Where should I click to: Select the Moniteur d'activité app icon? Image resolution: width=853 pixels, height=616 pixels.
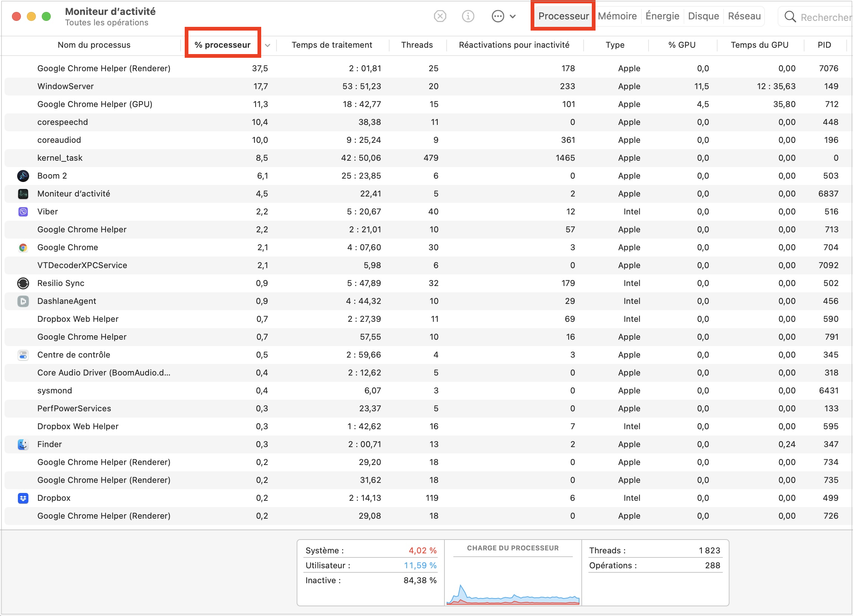pyautogui.click(x=23, y=194)
